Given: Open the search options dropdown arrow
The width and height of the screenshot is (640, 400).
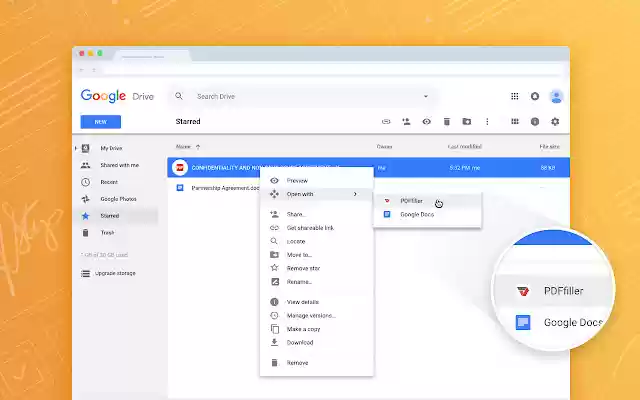Looking at the screenshot, I should [426, 96].
